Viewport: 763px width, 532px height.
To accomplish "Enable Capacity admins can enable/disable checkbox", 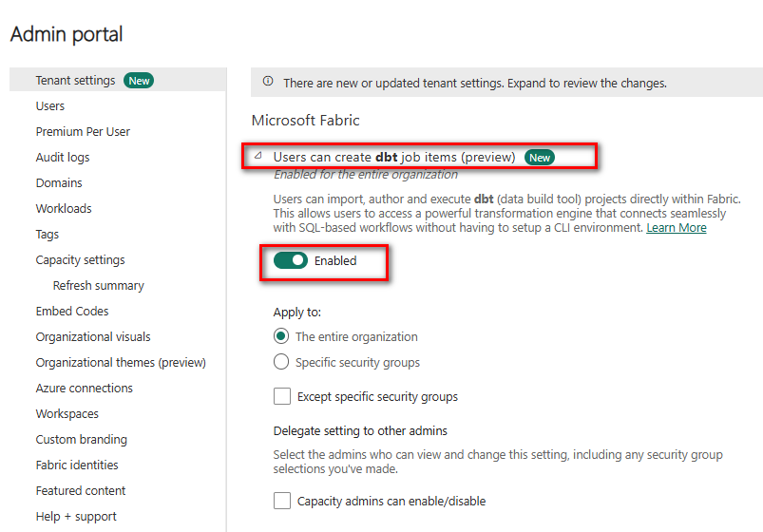I will pos(282,501).
